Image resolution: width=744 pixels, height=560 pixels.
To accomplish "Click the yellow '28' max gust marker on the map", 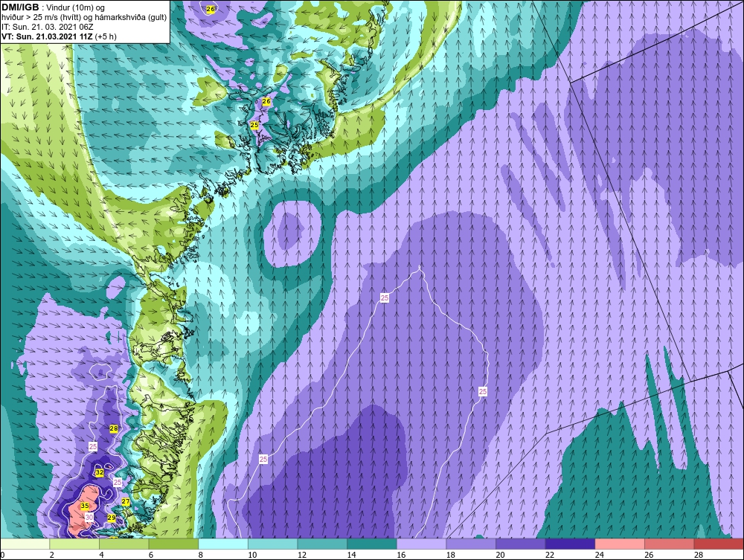I will pyautogui.click(x=113, y=428).
